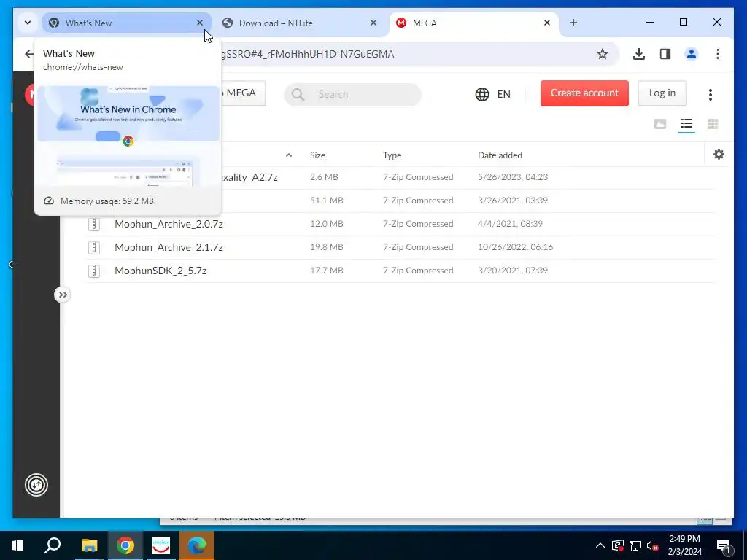Click the muted volume tray icon
747x560 pixels.
(x=652, y=545)
